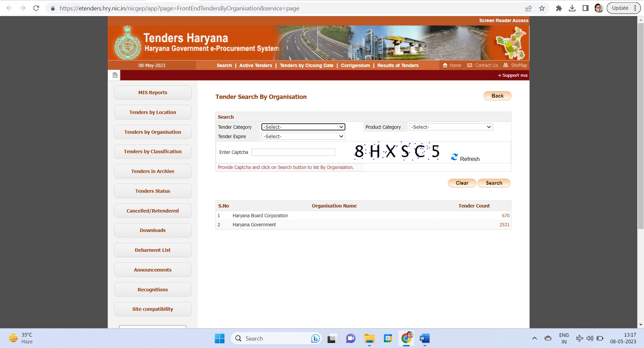Open the Tender Category dropdown
Image resolution: width=644 pixels, height=348 pixels.
(303, 127)
